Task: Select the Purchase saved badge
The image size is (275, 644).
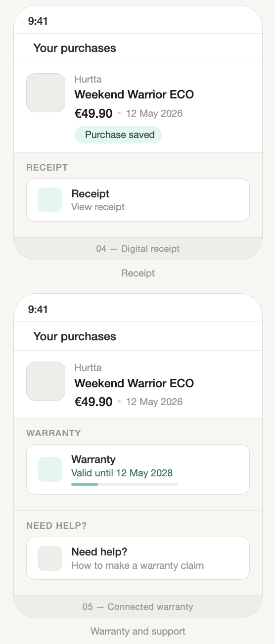Action: point(118,135)
